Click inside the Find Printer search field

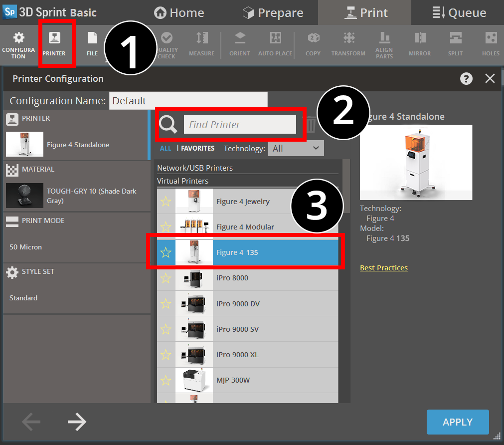241,124
